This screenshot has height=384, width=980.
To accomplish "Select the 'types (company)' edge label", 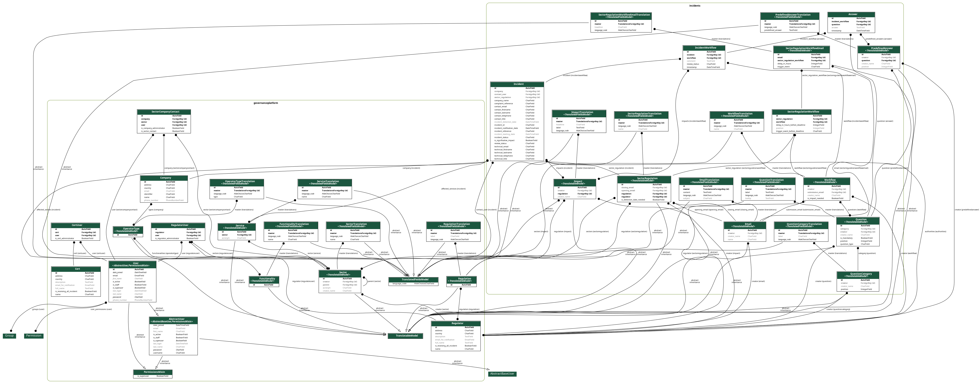I will (x=156, y=210).
